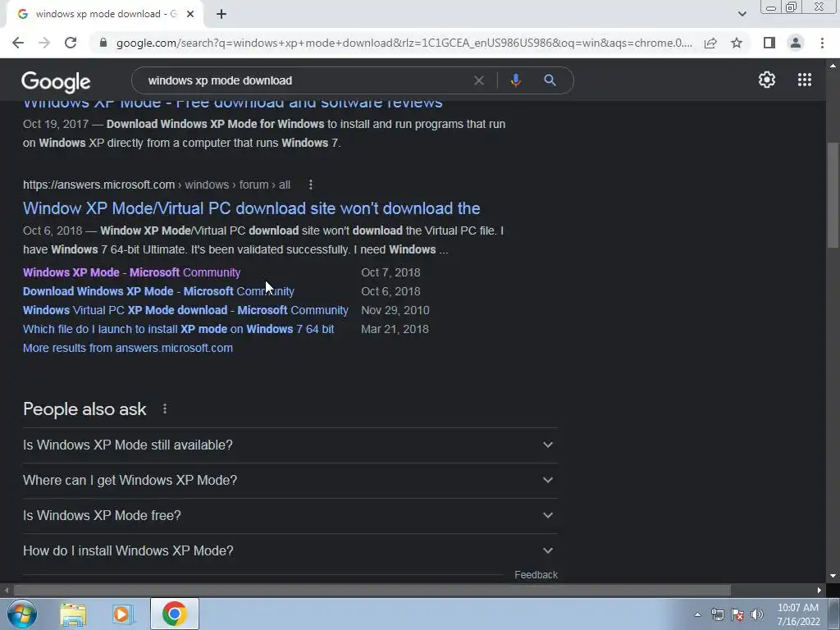
Task: Click the horizontal scrollbar thumb
Action: click(372, 590)
